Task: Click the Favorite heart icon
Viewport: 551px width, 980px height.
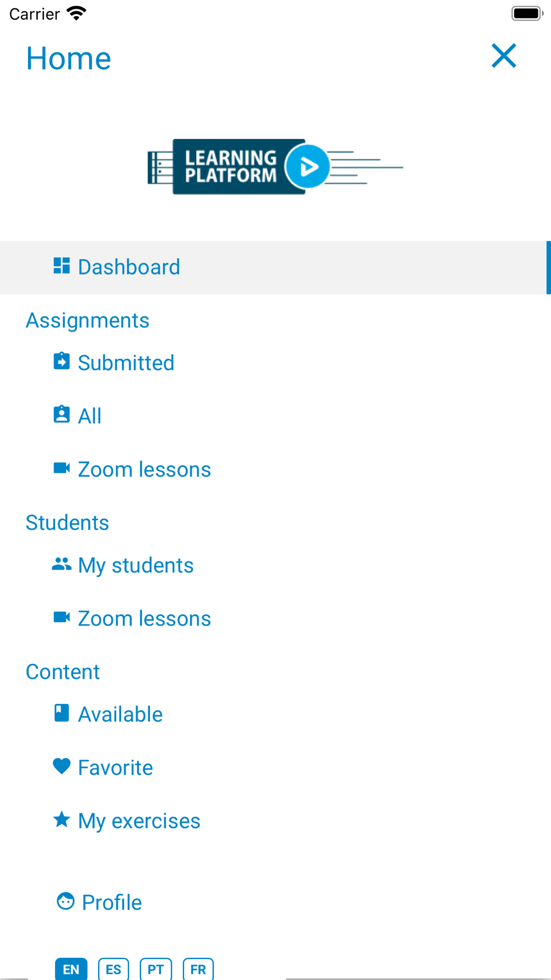Action: pyautogui.click(x=61, y=766)
